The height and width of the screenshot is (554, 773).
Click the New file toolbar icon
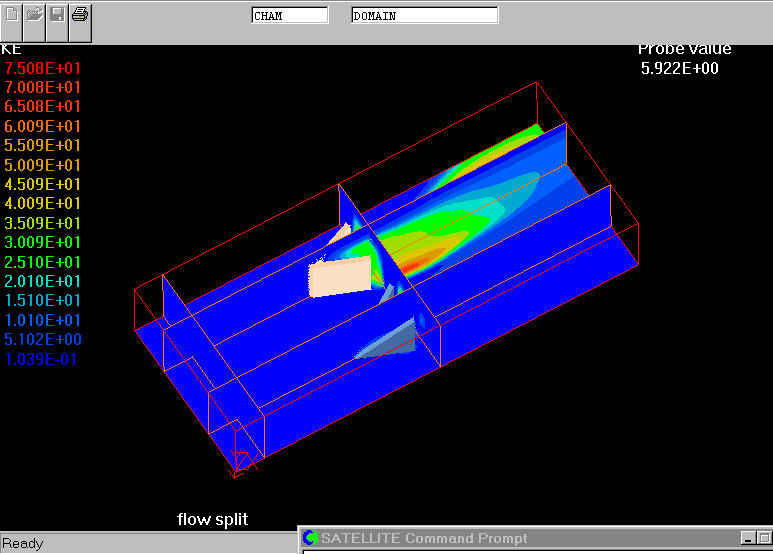12,15
